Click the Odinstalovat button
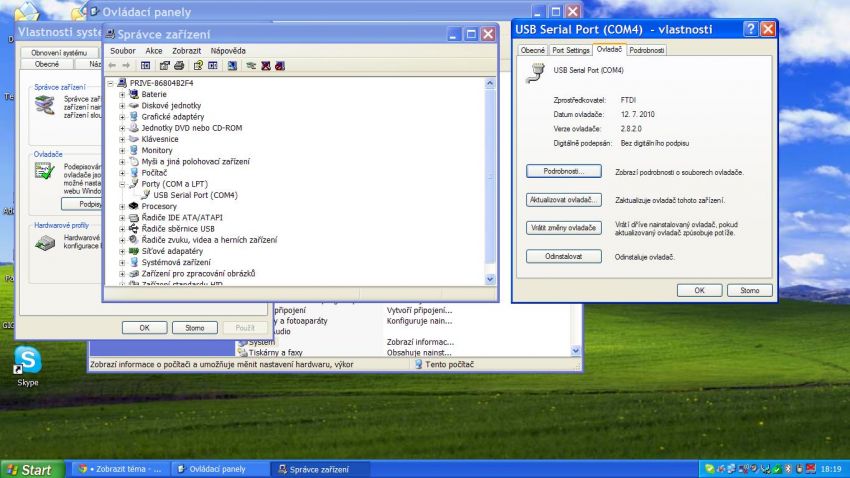Screen dimensions: 850x478 564,256
